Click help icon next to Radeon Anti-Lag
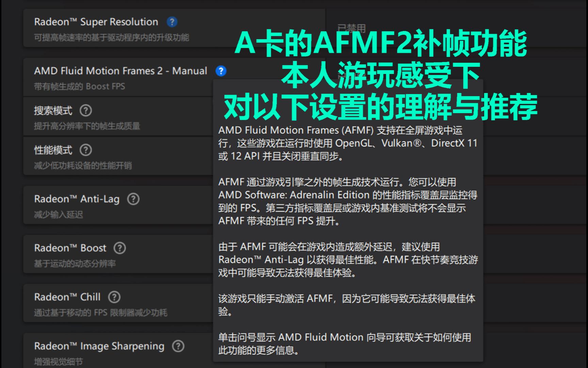 pyautogui.click(x=133, y=199)
